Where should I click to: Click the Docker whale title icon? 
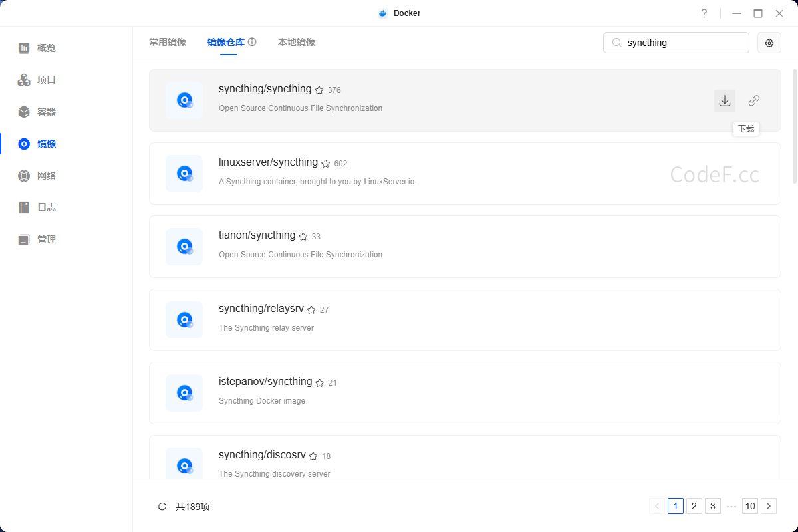pyautogui.click(x=383, y=13)
